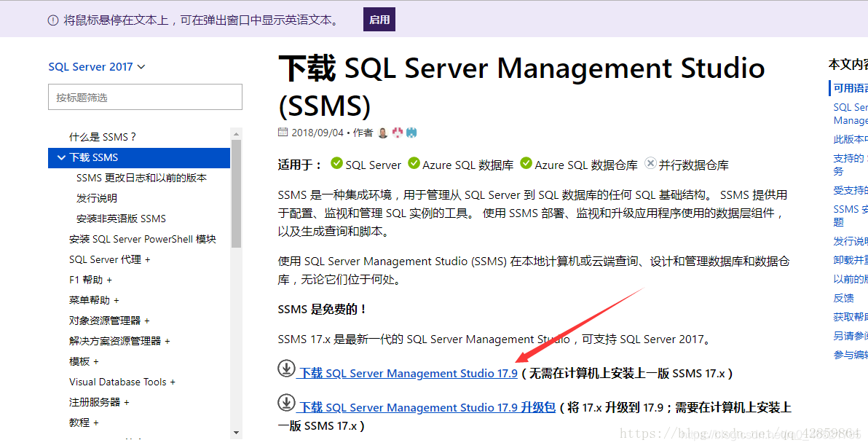Open 下载 SQL Server Management Studio 17.9 link
Viewport: 868px width, 448px height.
408,374
